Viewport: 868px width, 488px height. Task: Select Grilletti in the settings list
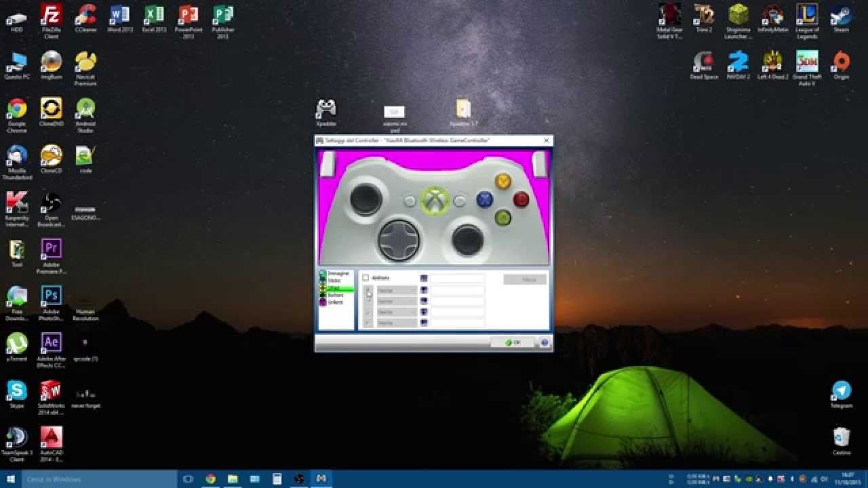[332, 302]
